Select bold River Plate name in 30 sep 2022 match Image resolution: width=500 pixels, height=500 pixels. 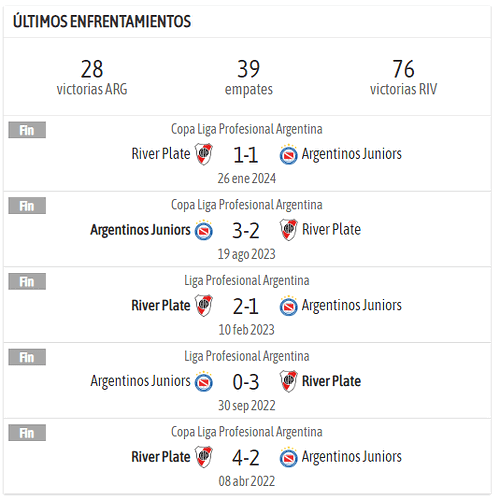tap(331, 381)
